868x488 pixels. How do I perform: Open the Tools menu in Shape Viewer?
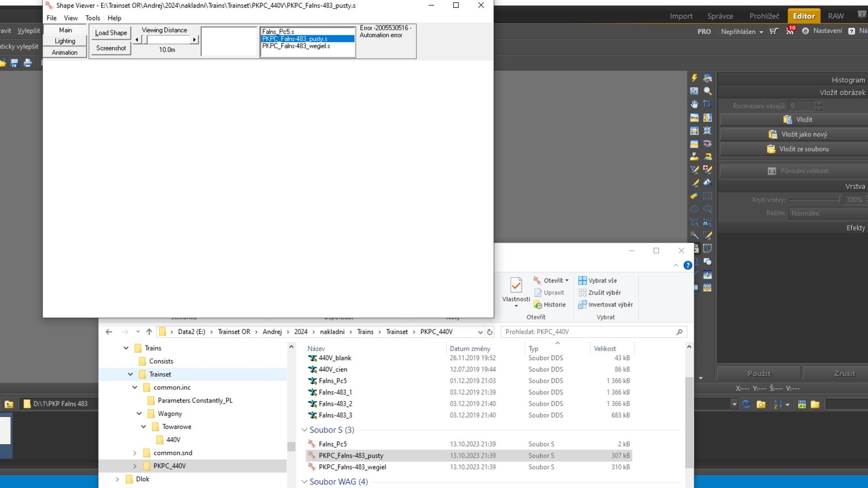92,18
